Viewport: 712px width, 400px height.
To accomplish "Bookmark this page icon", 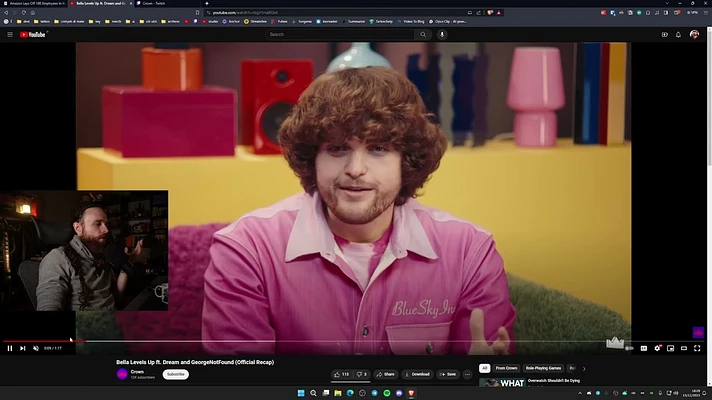I will point(198,13).
